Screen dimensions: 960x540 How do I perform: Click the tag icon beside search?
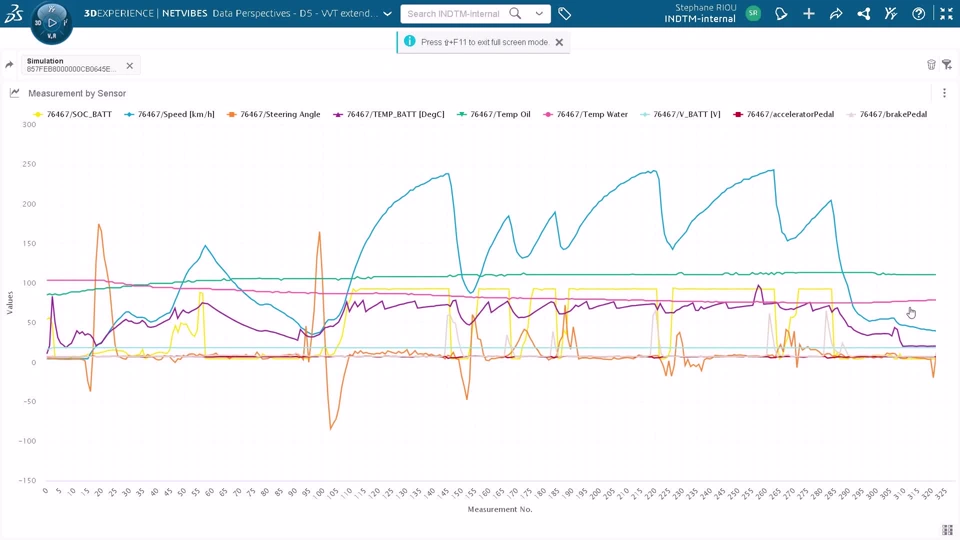[564, 13]
